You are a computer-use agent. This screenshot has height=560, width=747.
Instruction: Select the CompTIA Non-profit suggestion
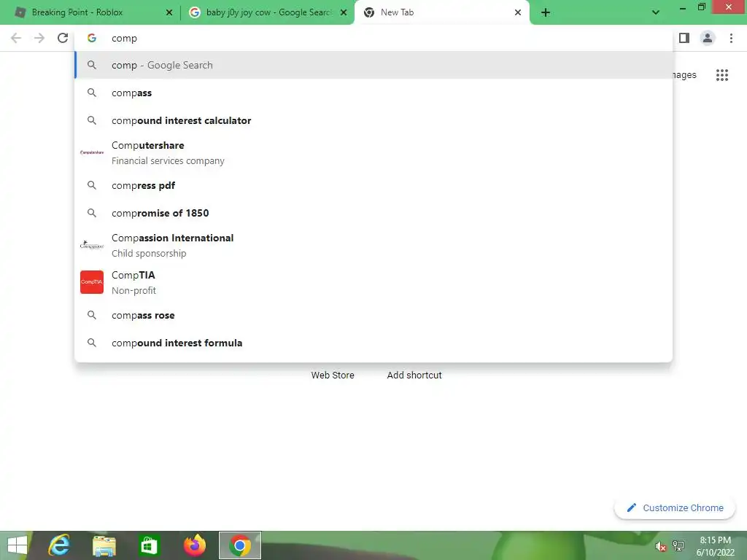374,282
